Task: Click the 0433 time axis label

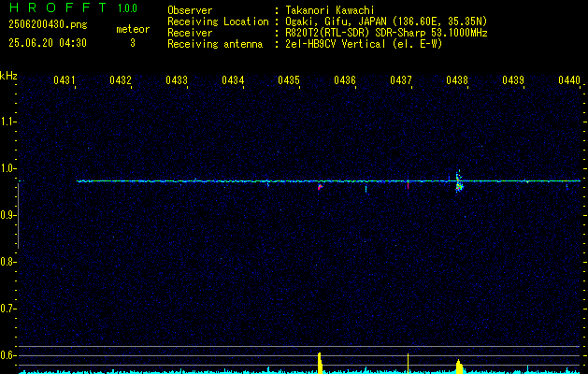Action: 177,79
